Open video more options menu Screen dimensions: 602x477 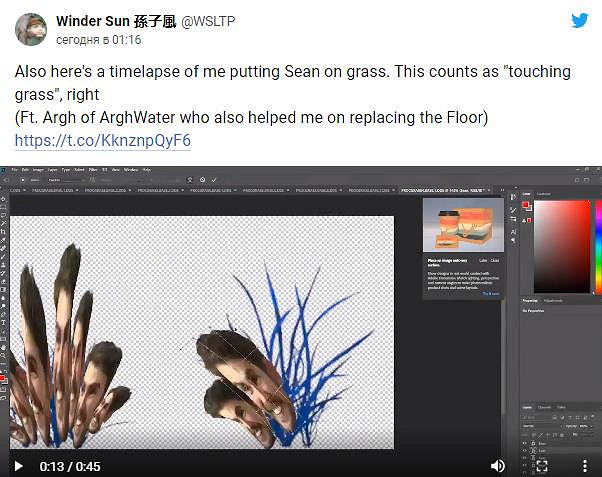tap(585, 465)
